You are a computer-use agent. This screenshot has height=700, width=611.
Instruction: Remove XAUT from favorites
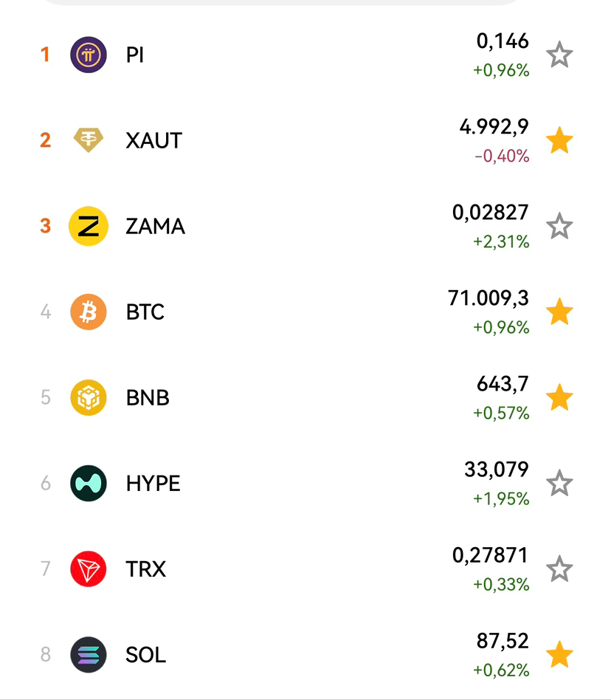click(x=559, y=140)
